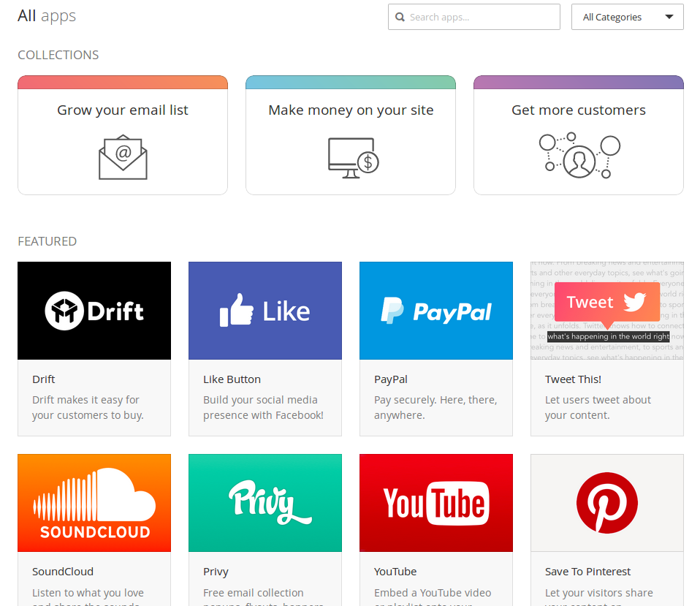Open the Get more customers collection
The height and width of the screenshot is (606, 700).
pos(579,135)
